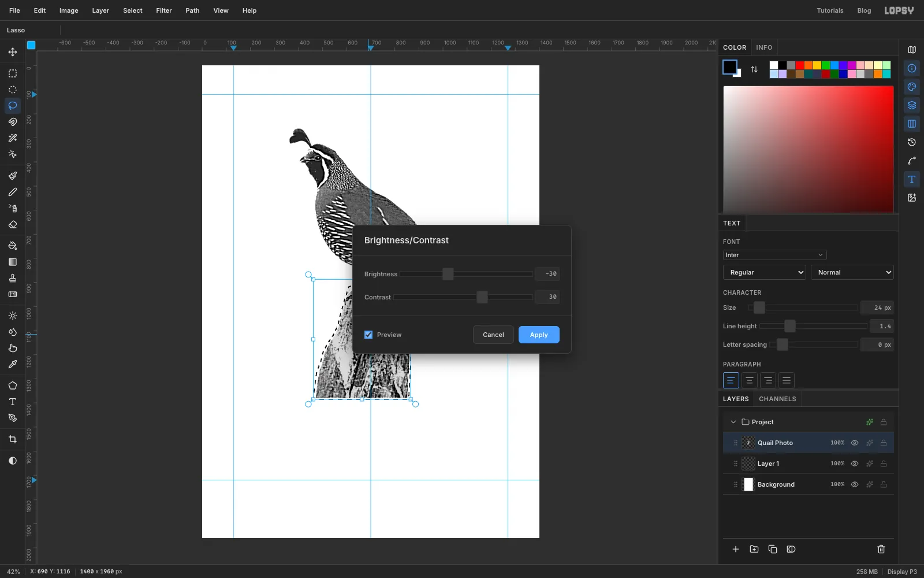Select the Paint Bucket fill tool
This screenshot has height=578, width=924.
pos(12,246)
